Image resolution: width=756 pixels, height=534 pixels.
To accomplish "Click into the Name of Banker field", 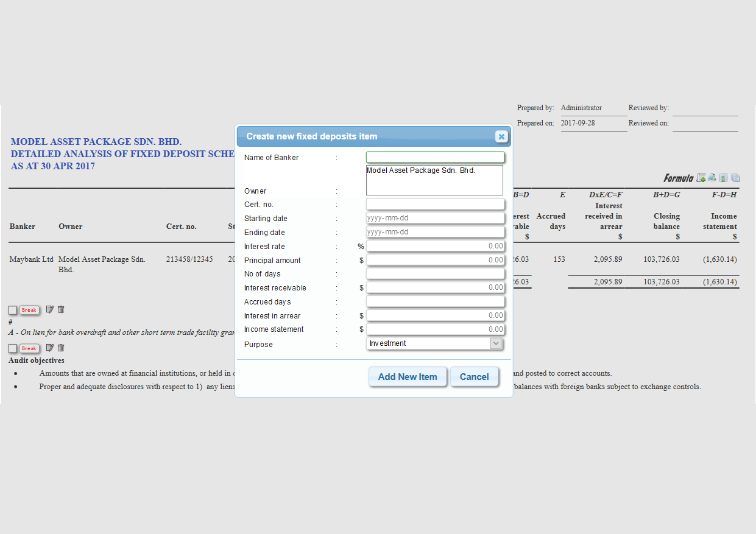I will coord(435,158).
